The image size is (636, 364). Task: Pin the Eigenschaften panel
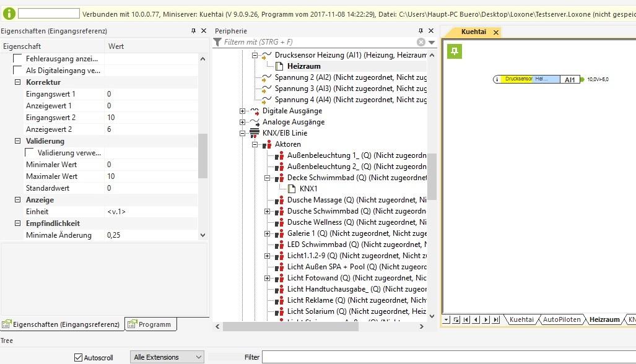tap(194, 31)
